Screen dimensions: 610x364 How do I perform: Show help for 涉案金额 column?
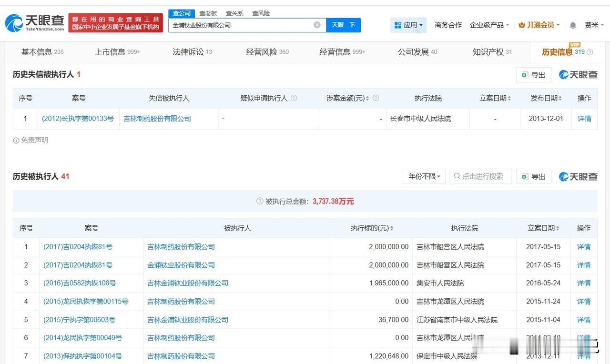376,98
